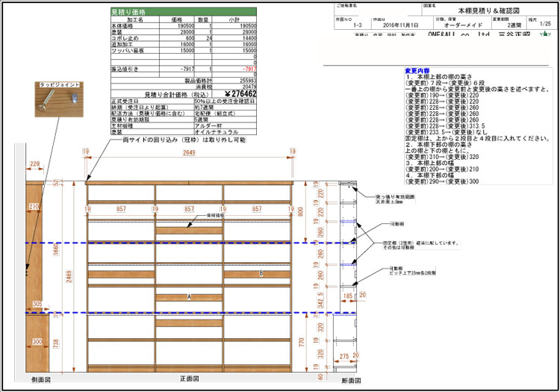Click the shelf board labeled A
The width and height of the screenshot is (560, 392).
(189, 297)
